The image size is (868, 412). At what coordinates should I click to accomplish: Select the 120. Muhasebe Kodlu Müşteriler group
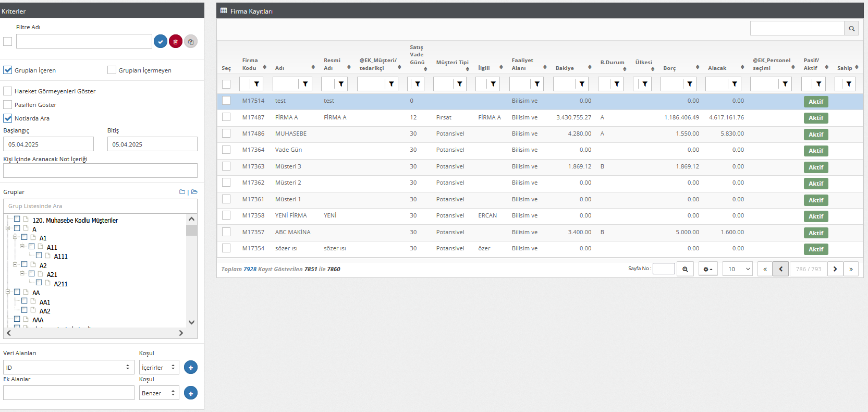tap(17, 219)
